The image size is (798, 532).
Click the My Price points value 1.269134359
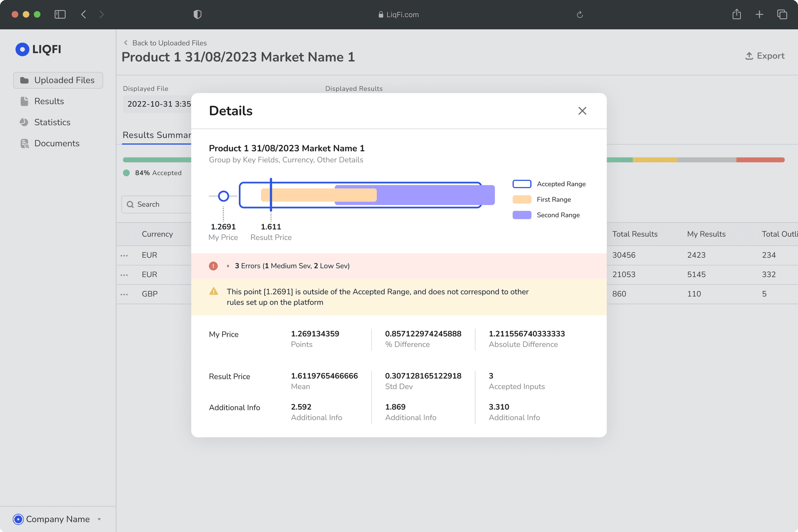tap(315, 334)
